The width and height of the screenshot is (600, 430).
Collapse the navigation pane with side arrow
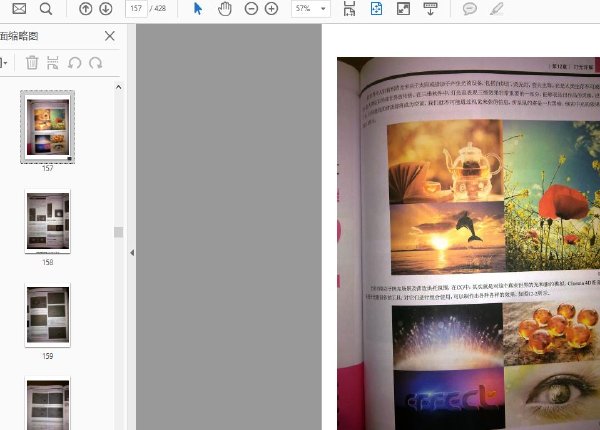pyautogui.click(x=132, y=252)
